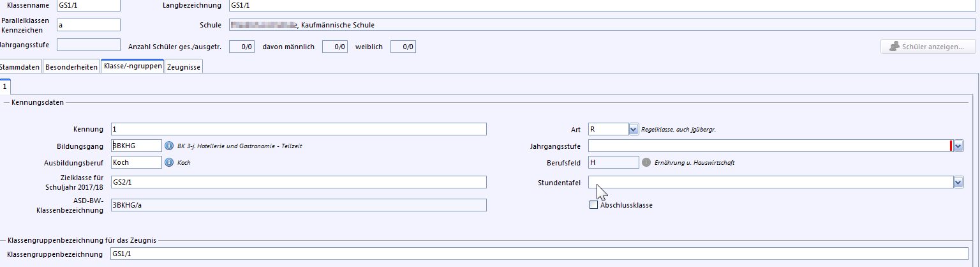Select the Zeugnisse tab

184,67
